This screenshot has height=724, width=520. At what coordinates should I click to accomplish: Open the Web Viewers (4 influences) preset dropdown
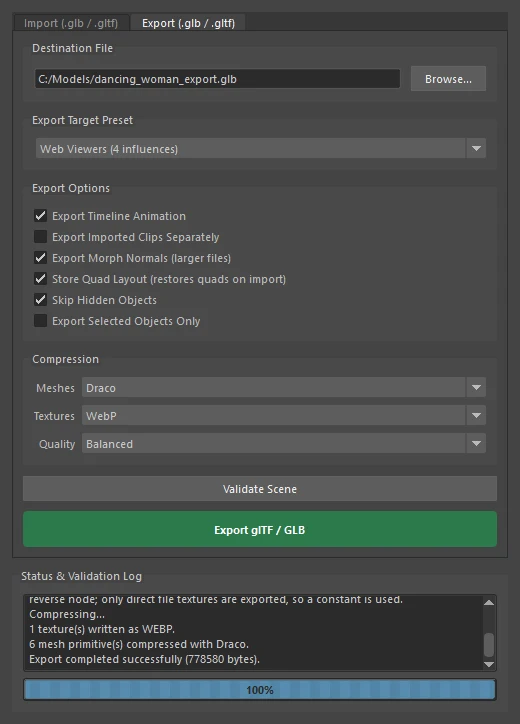pyautogui.click(x=260, y=149)
